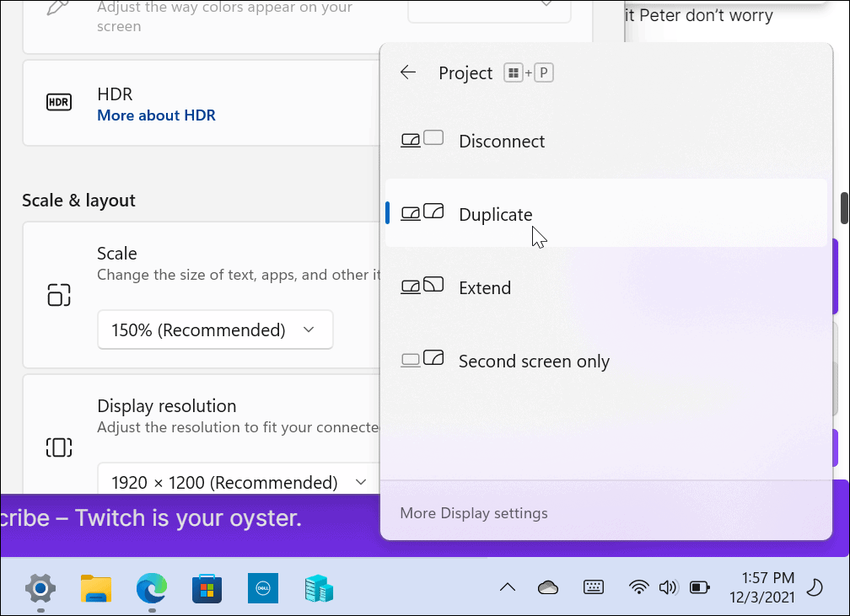Open More Display settings link
This screenshot has width=850, height=616.
(474, 513)
